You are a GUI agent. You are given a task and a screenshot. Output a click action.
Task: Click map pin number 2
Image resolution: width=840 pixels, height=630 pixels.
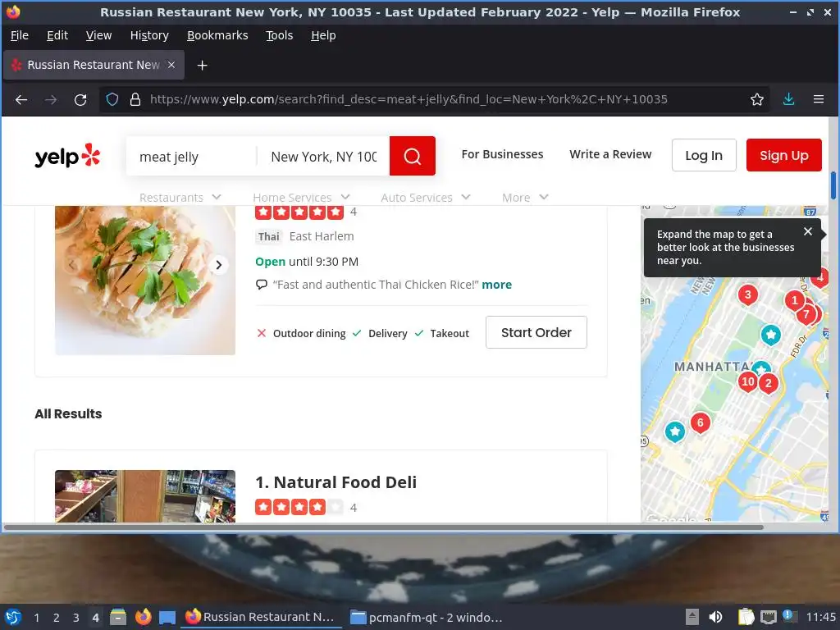coord(768,384)
